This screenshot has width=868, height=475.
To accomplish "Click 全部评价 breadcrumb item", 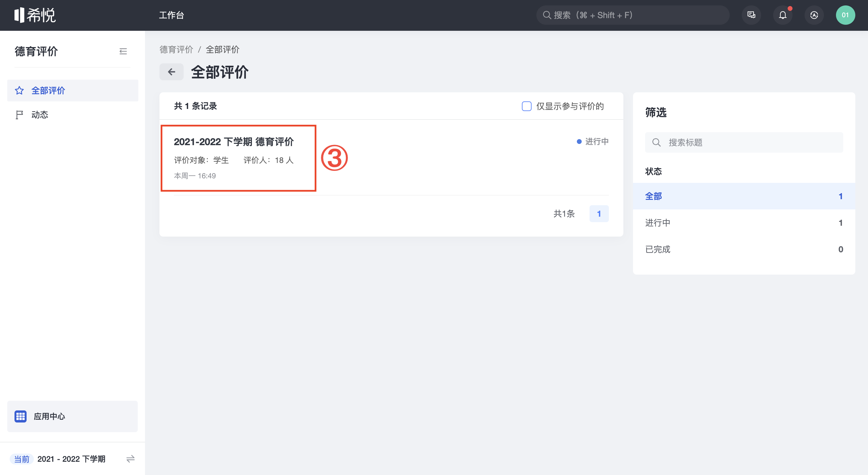I will (x=223, y=49).
